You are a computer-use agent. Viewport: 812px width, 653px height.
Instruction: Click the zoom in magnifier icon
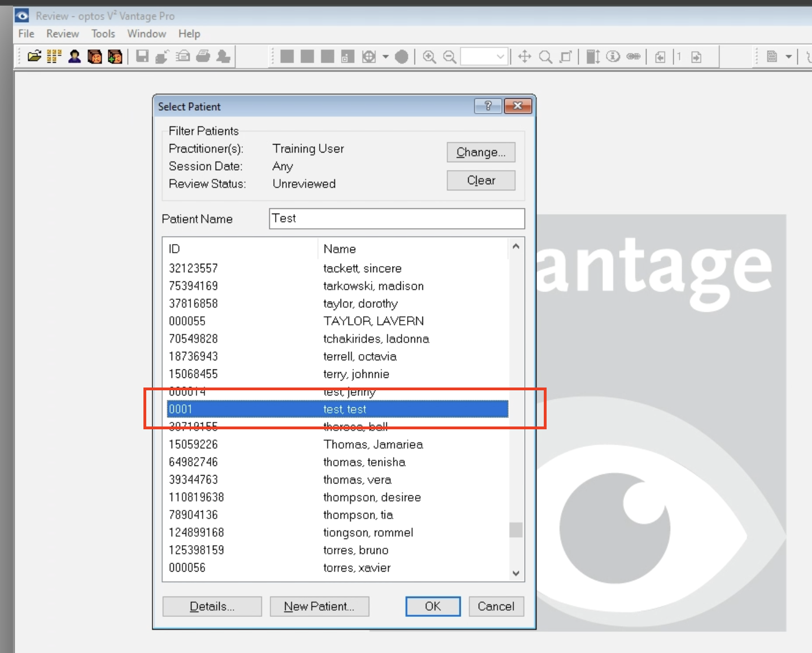[429, 56]
